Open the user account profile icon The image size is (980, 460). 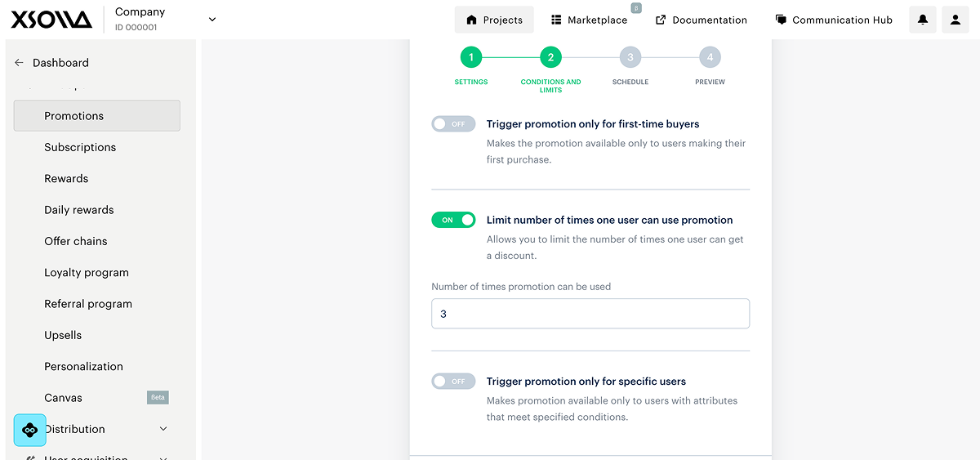pos(955,20)
